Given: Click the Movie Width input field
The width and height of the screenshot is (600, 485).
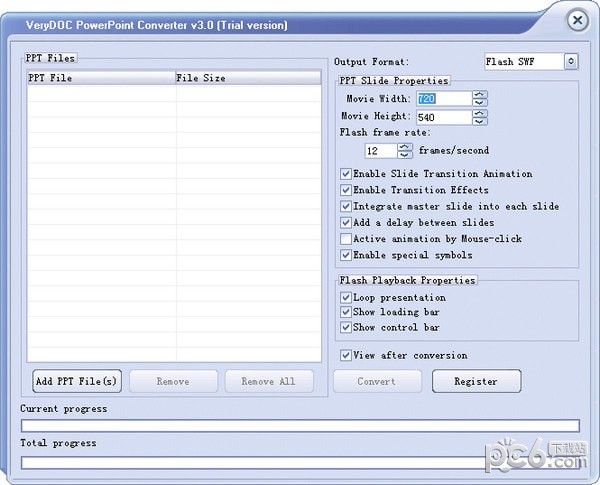Looking at the screenshot, I should (x=443, y=99).
